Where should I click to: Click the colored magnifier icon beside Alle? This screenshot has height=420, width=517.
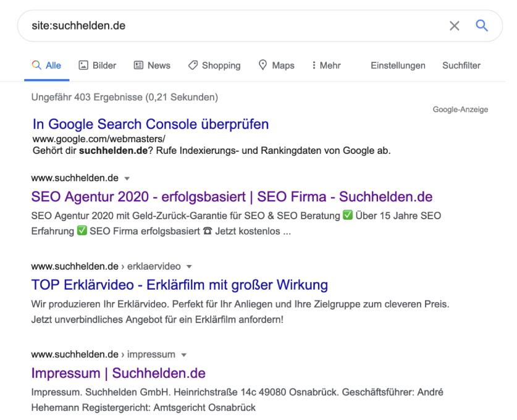coord(36,65)
